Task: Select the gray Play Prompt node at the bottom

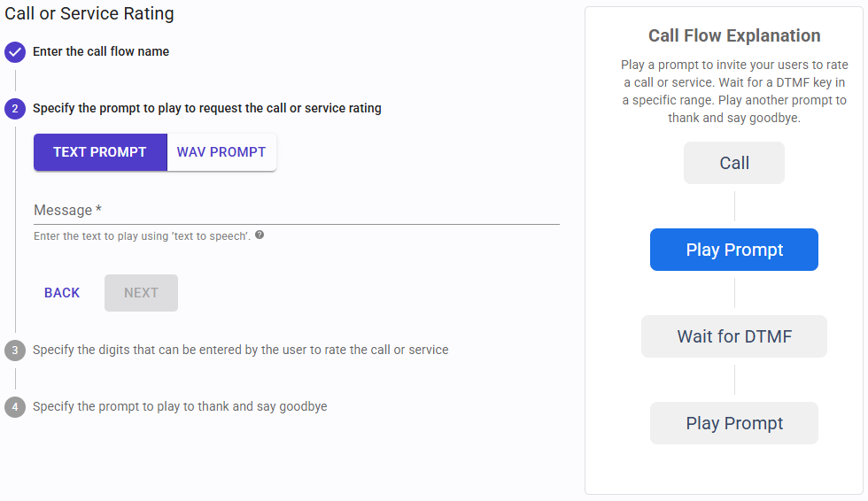Action: tap(734, 423)
